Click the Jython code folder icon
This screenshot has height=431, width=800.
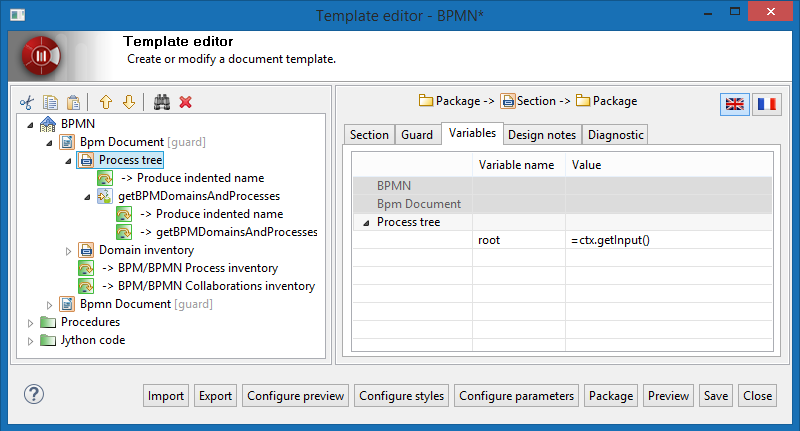pos(48,340)
